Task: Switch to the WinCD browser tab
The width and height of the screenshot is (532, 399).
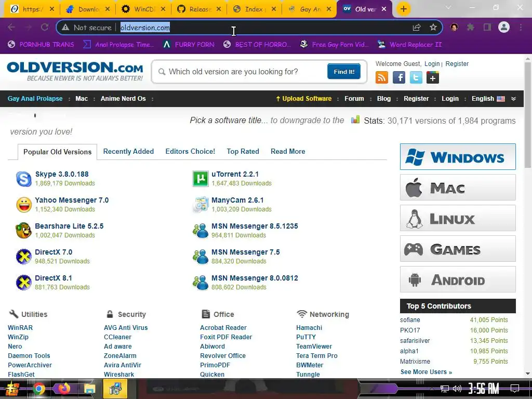Action: [142, 9]
